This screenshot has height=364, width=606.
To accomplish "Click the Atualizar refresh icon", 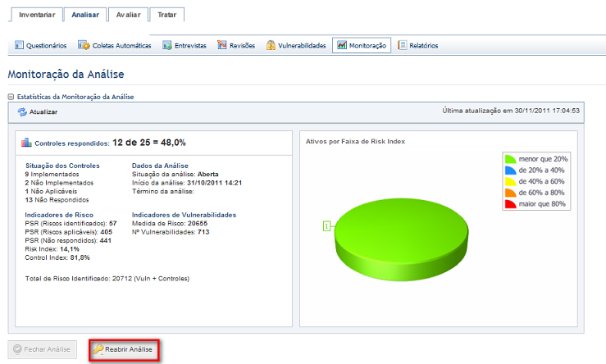I will pyautogui.click(x=22, y=112).
